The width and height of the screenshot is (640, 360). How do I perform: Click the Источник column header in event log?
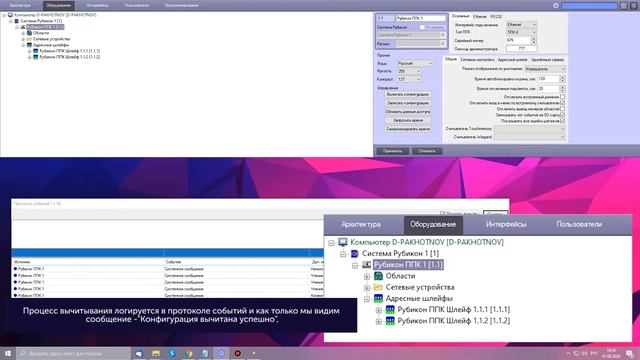coord(22,262)
